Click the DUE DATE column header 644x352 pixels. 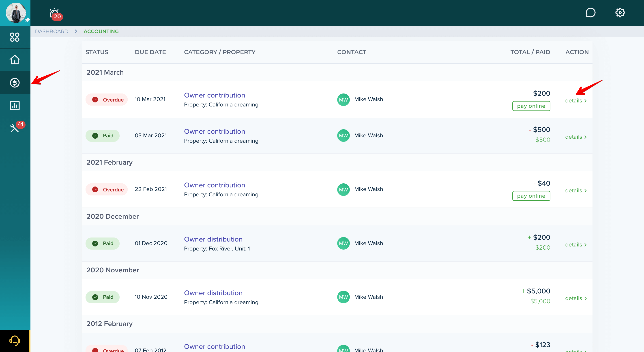[150, 52]
